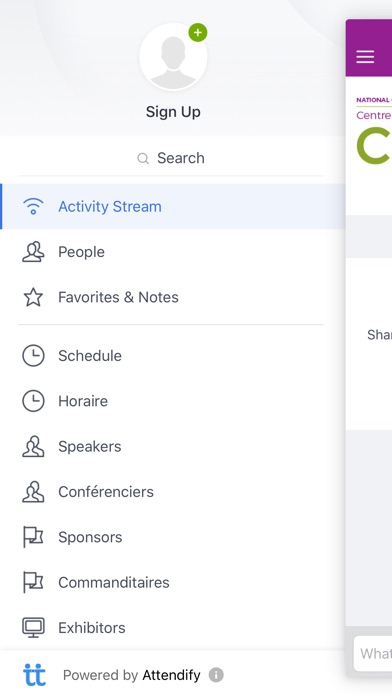Image resolution: width=392 pixels, height=696 pixels.
Task: Click the Powered by Attendify link
Action: (131, 675)
